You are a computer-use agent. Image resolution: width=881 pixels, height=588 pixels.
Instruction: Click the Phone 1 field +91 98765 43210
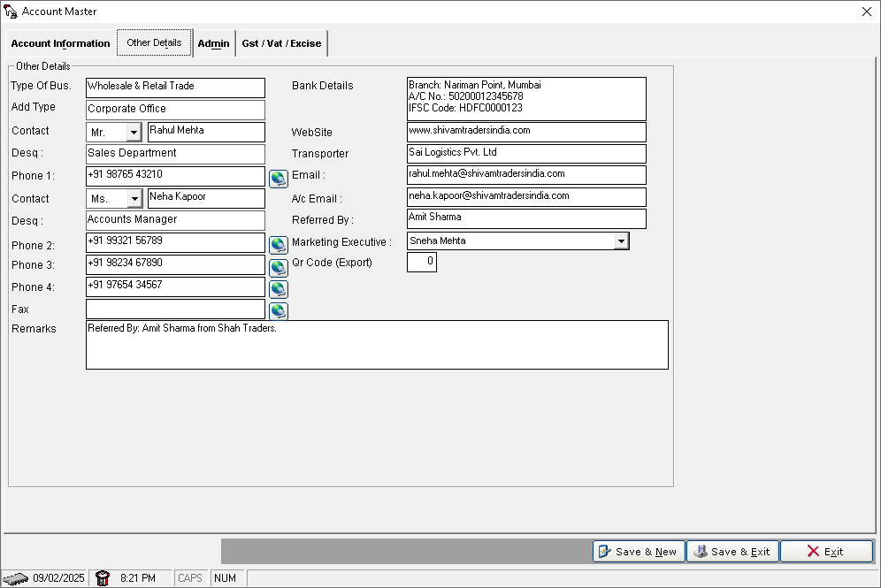175,176
